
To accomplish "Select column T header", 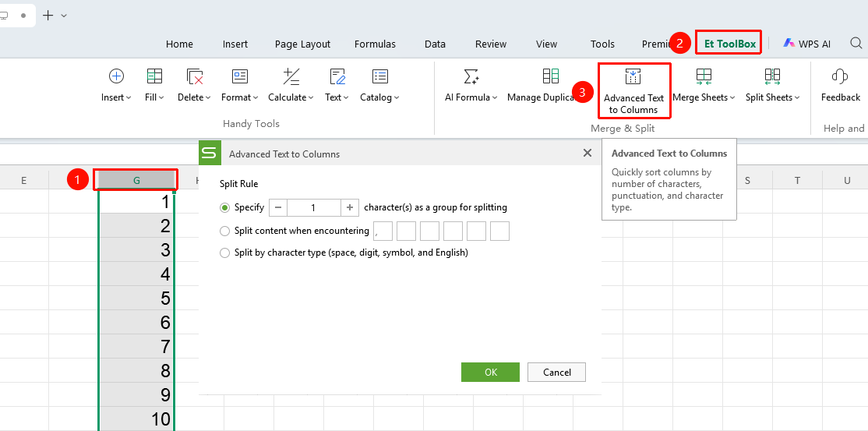I will pos(797,180).
